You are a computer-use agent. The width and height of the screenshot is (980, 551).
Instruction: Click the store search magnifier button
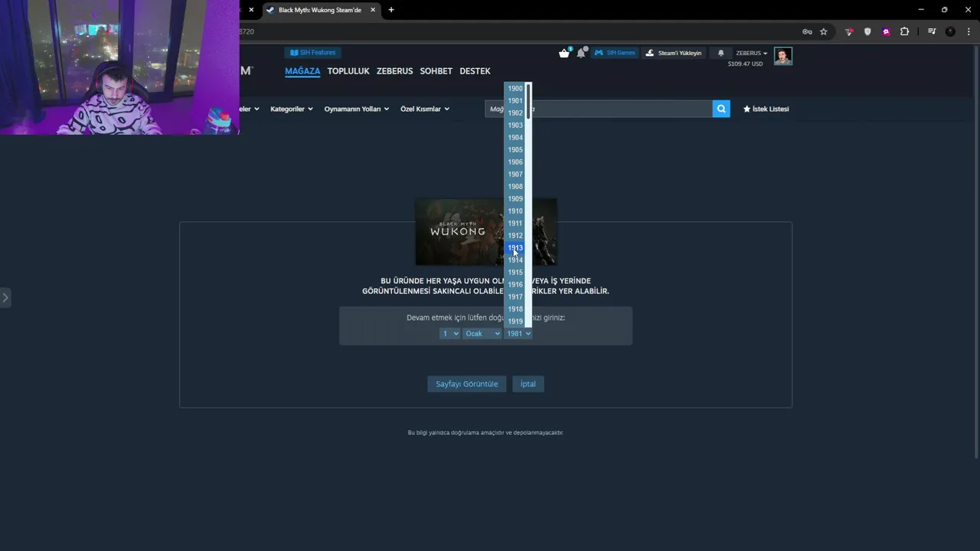click(721, 109)
